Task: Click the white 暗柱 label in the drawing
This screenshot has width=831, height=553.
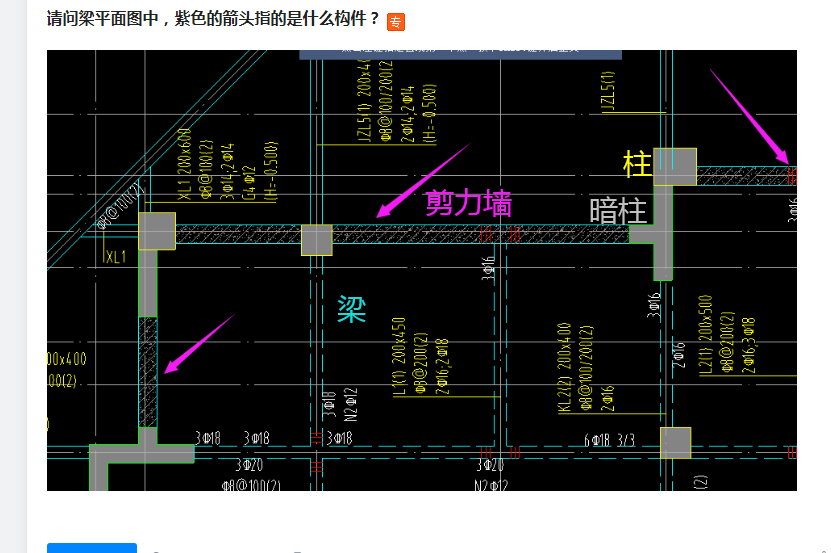Action: (618, 210)
